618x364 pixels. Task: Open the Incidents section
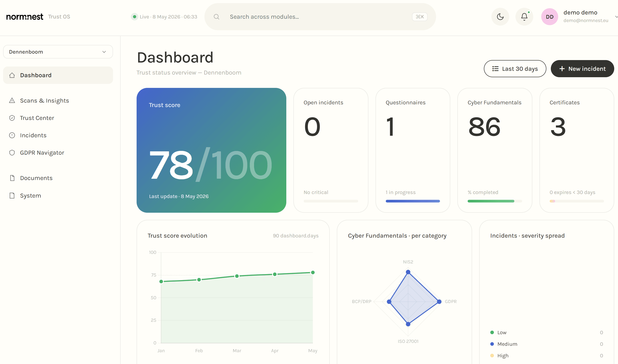[x=58, y=135]
